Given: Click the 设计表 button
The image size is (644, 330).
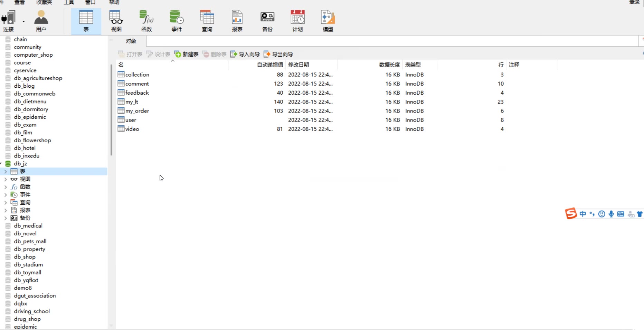Looking at the screenshot, I should (158, 54).
